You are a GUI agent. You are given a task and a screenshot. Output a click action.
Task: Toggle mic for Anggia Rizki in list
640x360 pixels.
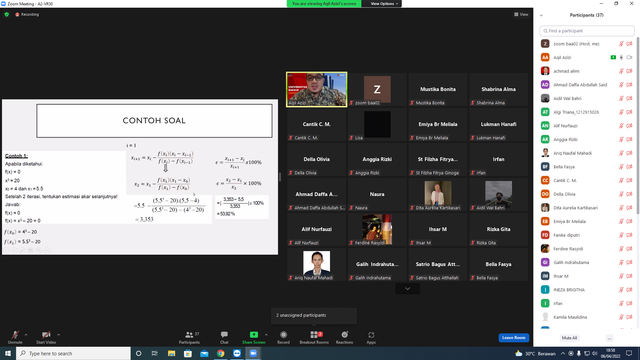pos(621,139)
